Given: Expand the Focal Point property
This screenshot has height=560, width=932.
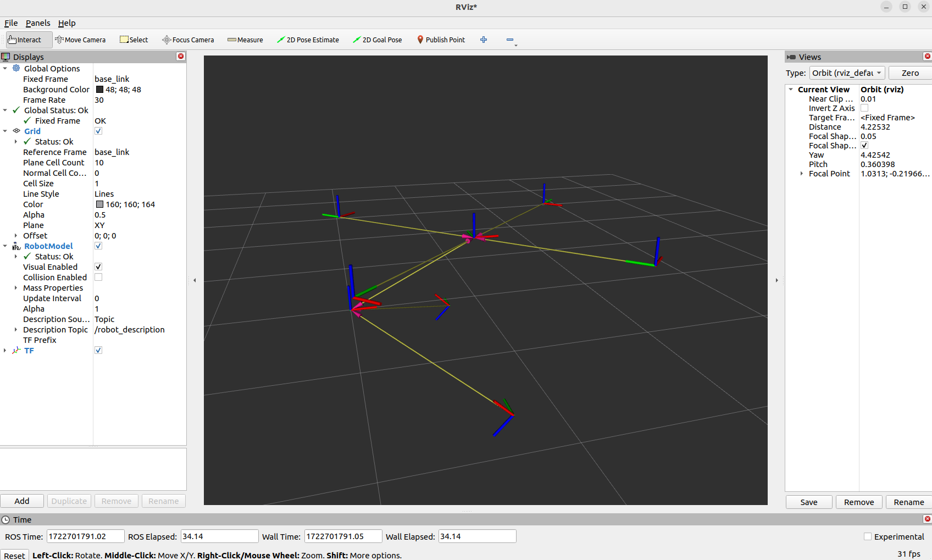Looking at the screenshot, I should 802,174.
